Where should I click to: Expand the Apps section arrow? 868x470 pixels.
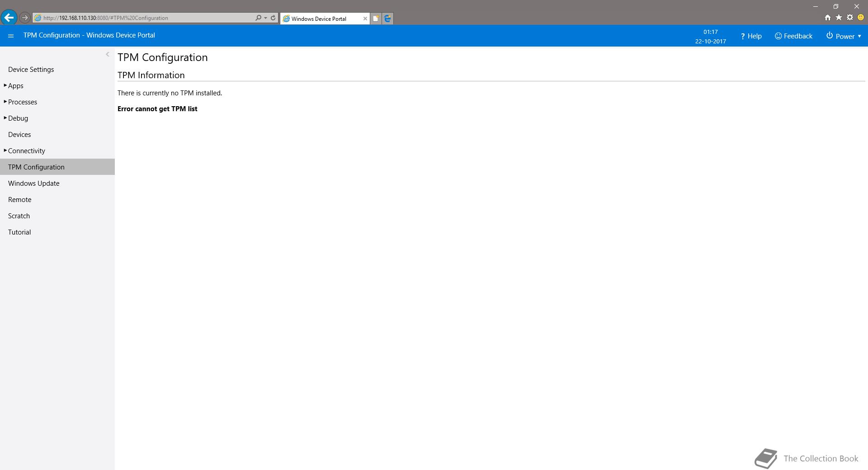click(5, 85)
